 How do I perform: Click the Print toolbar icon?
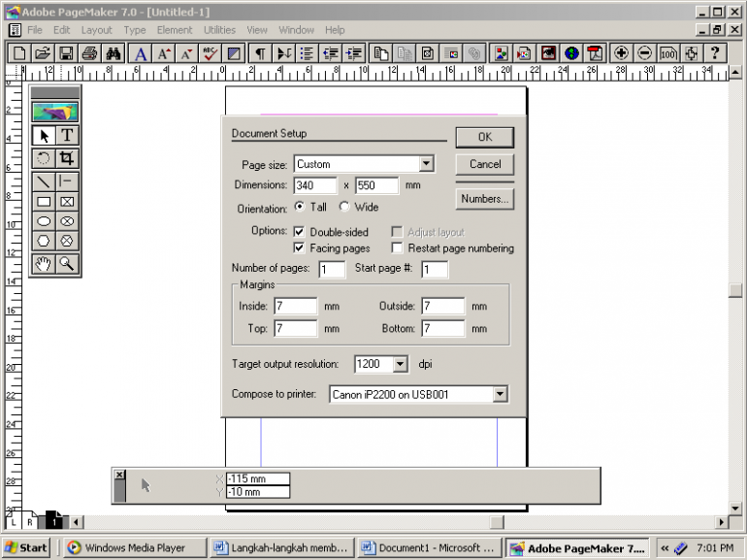point(89,53)
